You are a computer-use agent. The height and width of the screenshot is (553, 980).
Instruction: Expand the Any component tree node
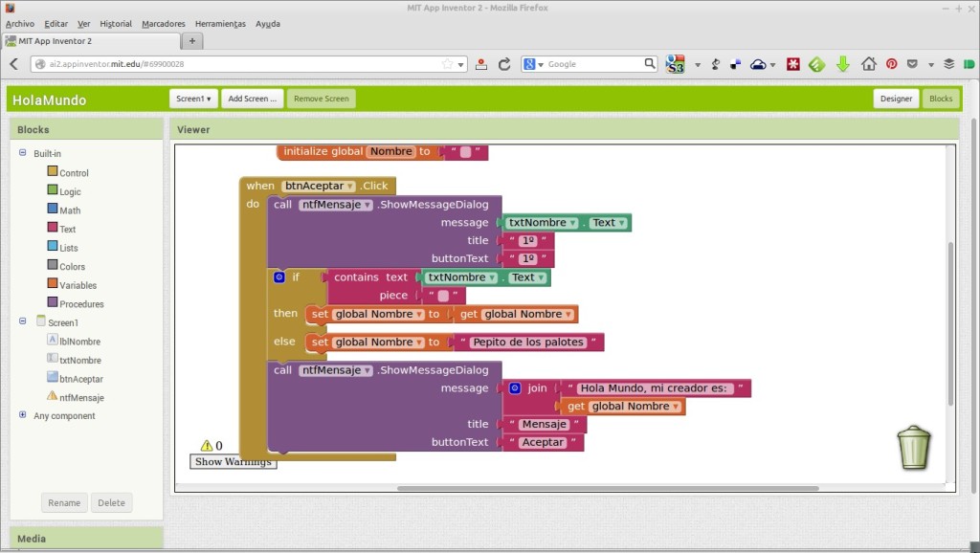click(x=23, y=415)
